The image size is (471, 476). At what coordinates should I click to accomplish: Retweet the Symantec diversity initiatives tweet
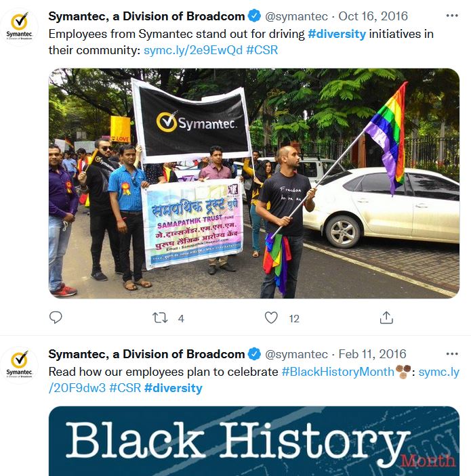tap(160, 318)
